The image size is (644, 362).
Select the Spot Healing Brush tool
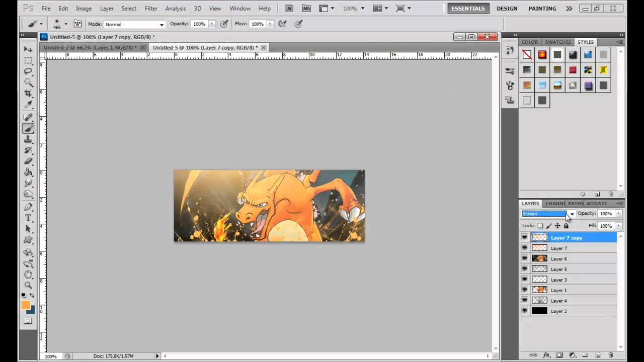[28, 117]
